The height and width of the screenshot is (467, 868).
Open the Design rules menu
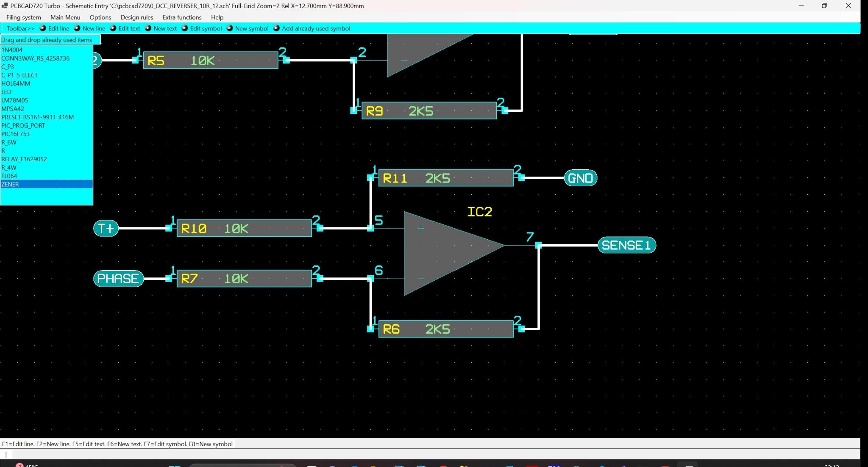(x=137, y=17)
